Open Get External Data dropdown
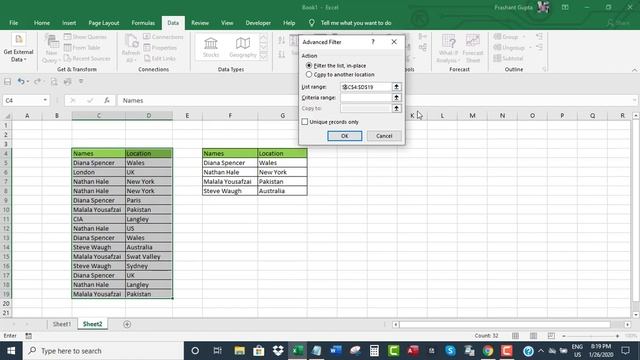The height and width of the screenshot is (360, 640). click(18, 48)
